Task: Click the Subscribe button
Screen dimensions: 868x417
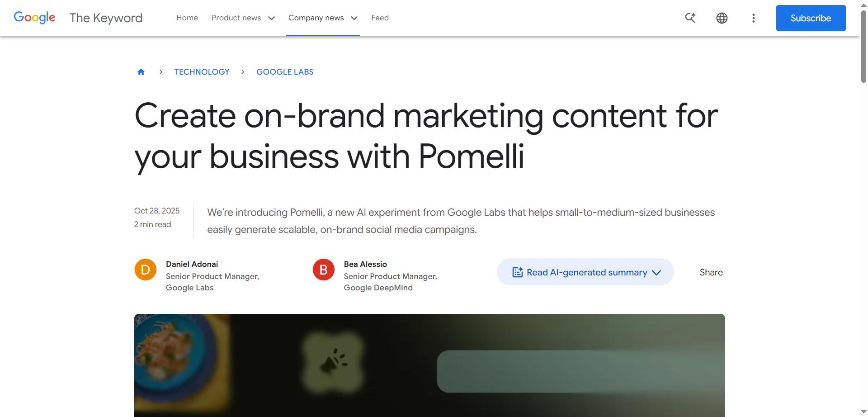Action: (x=810, y=18)
